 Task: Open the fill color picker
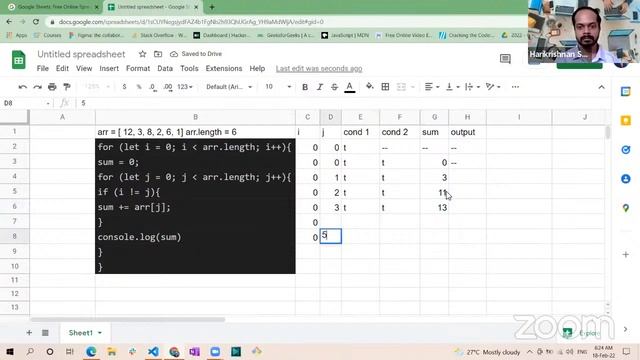tap(369, 86)
